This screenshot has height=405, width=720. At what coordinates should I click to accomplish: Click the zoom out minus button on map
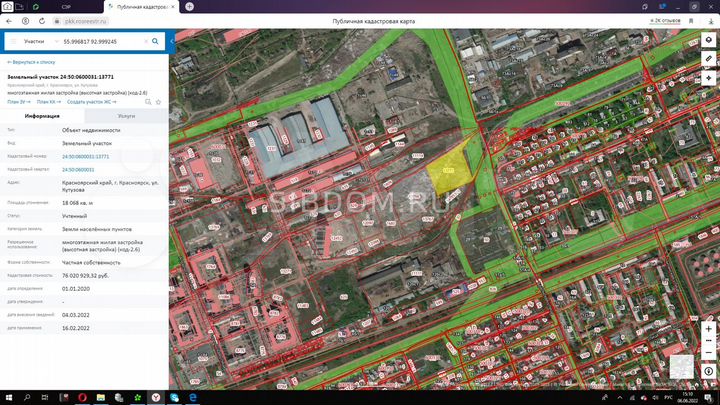709,353
